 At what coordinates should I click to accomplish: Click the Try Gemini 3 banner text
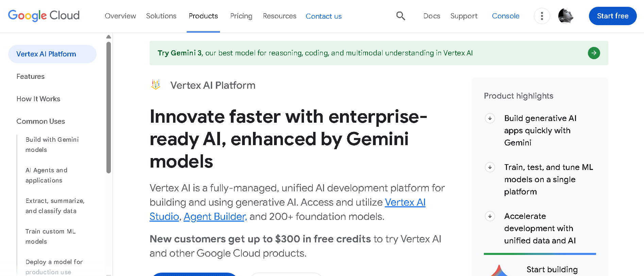[x=315, y=53]
